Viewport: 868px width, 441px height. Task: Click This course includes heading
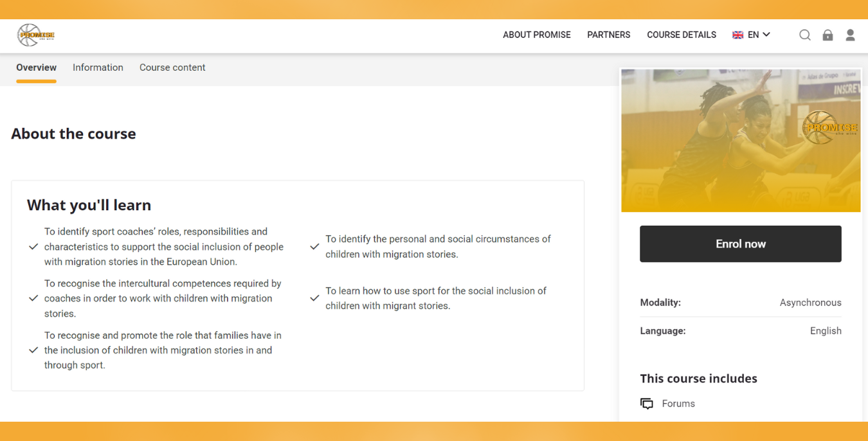(x=699, y=379)
